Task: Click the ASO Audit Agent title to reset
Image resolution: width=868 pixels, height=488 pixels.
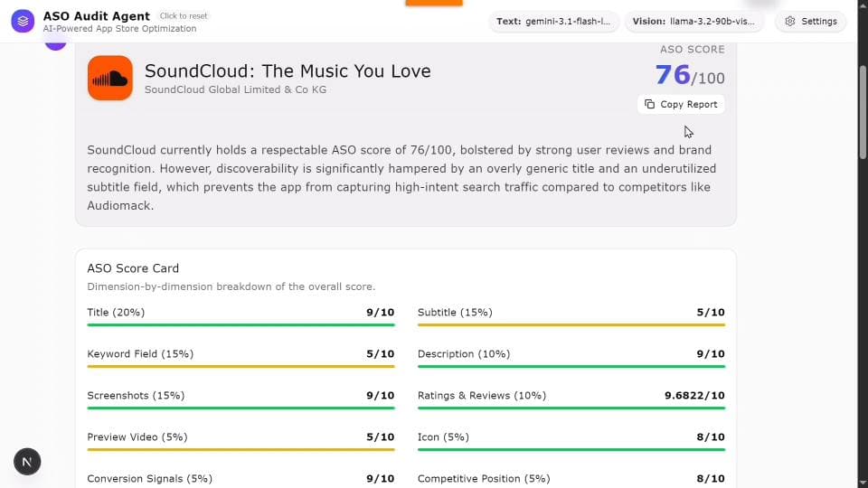Action: 97,16
